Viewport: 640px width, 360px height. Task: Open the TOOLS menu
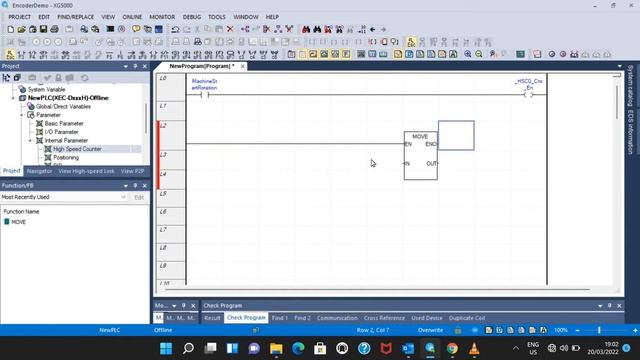pos(217,17)
